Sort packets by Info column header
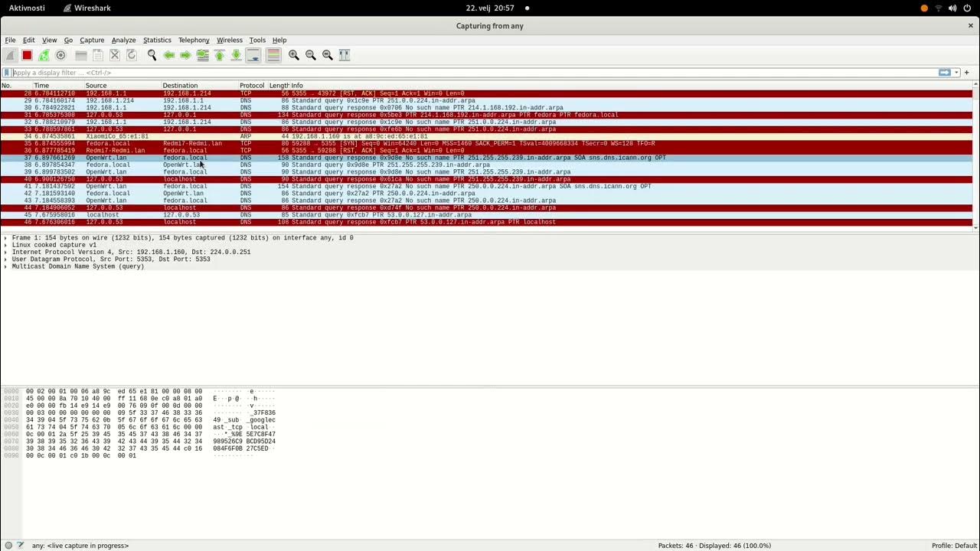The width and height of the screenshot is (980, 551). pyautogui.click(x=632, y=86)
